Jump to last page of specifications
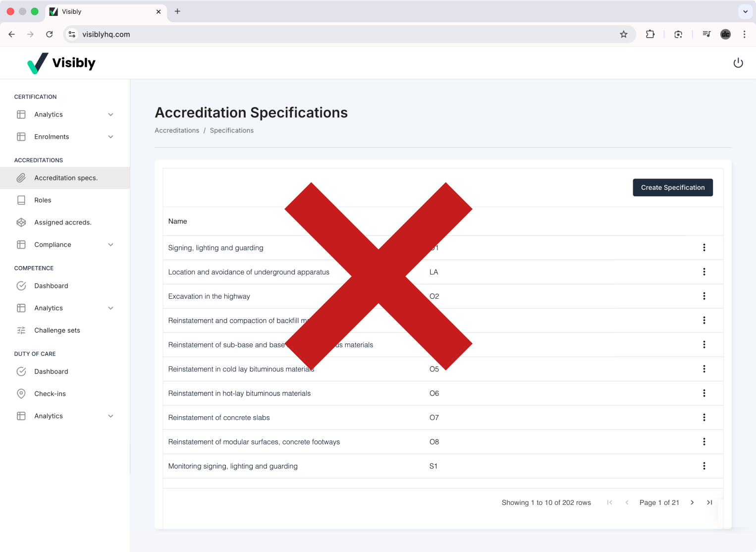Screen dimensions: 756x552 coord(709,502)
